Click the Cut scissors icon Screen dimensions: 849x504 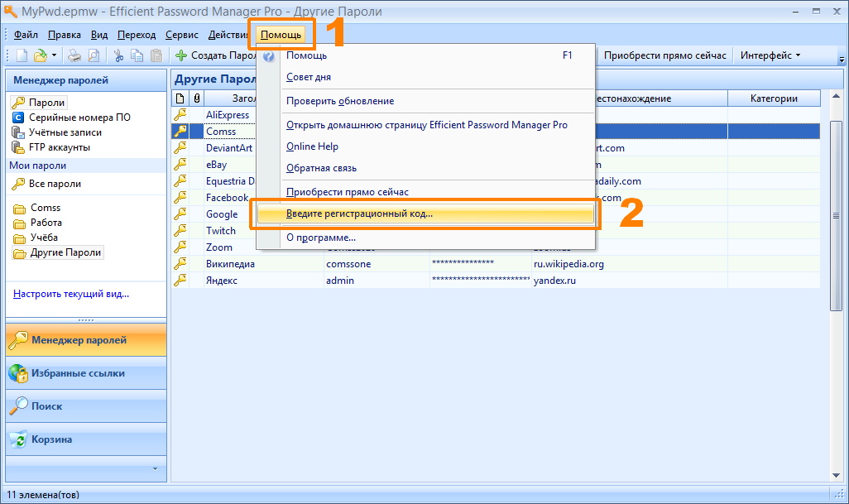pyautogui.click(x=119, y=56)
